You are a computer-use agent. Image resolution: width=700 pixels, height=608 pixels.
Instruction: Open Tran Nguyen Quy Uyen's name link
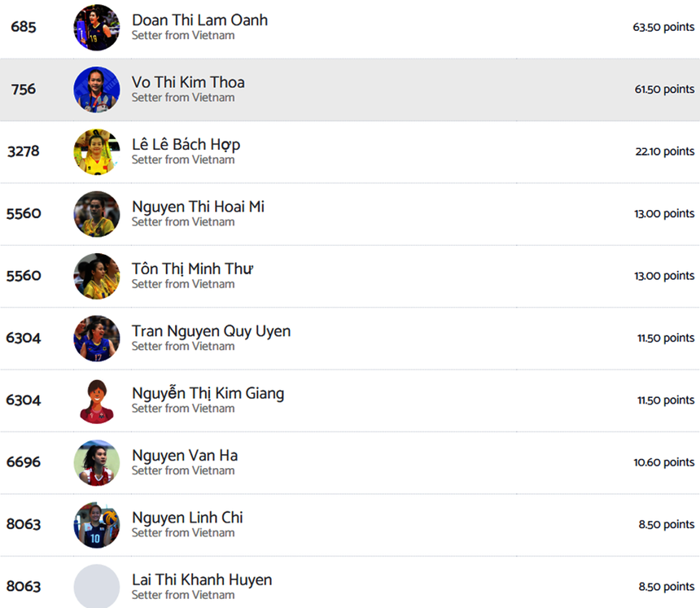[211, 331]
